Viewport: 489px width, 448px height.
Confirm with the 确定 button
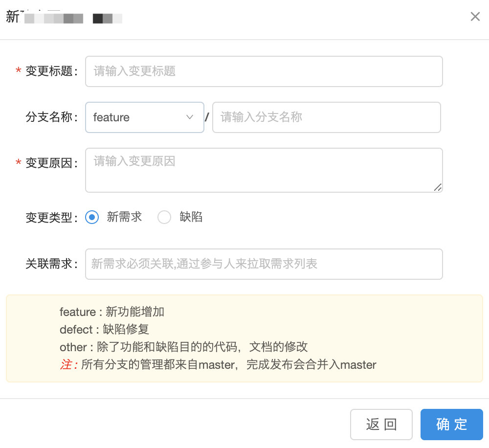pos(451,425)
